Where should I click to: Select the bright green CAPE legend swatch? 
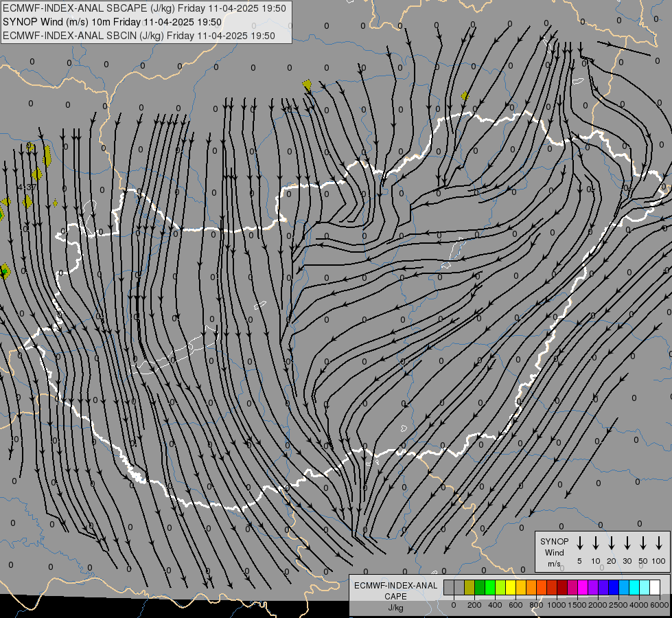coord(490,587)
